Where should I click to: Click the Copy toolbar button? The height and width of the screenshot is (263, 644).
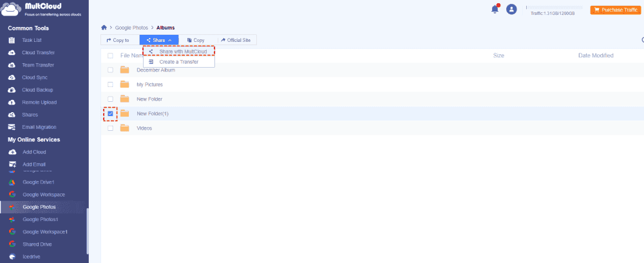click(196, 40)
